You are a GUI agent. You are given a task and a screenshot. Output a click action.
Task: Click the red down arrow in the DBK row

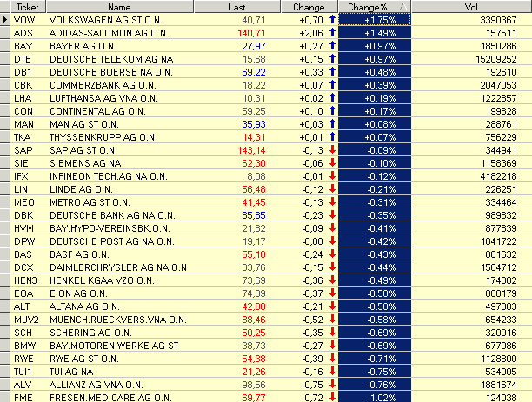332,215
